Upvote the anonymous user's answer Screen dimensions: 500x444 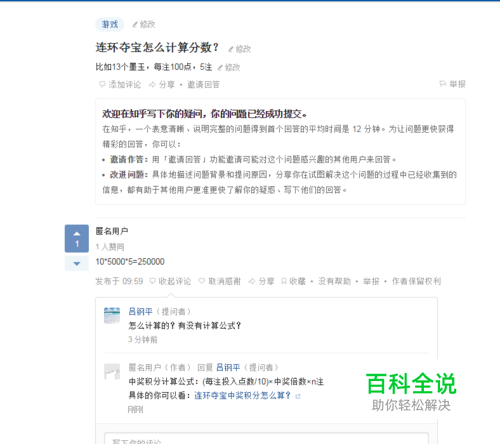coord(77,238)
